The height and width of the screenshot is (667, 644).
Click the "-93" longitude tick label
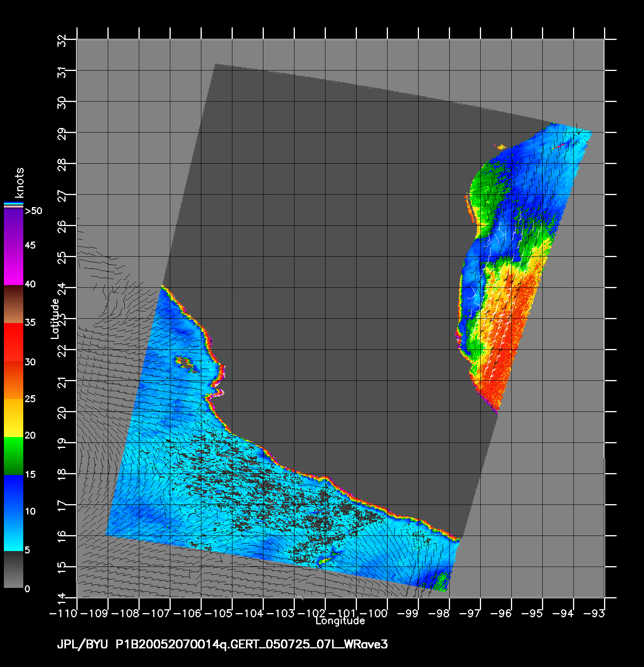(x=594, y=613)
